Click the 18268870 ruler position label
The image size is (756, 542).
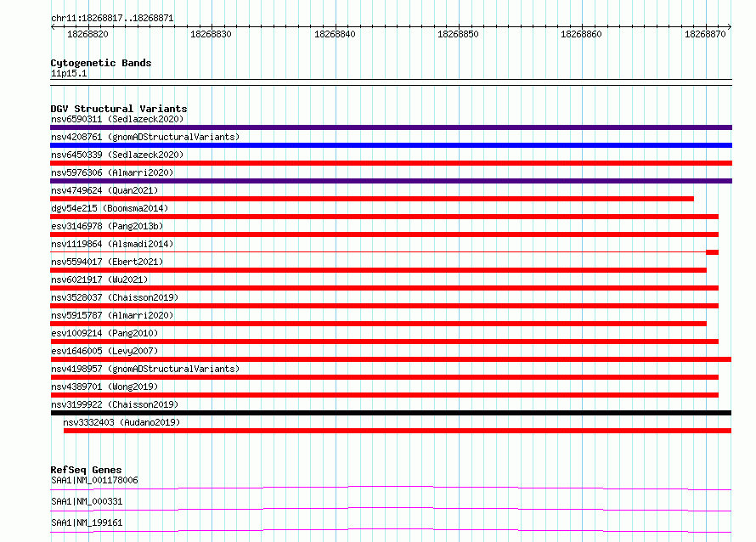click(705, 34)
